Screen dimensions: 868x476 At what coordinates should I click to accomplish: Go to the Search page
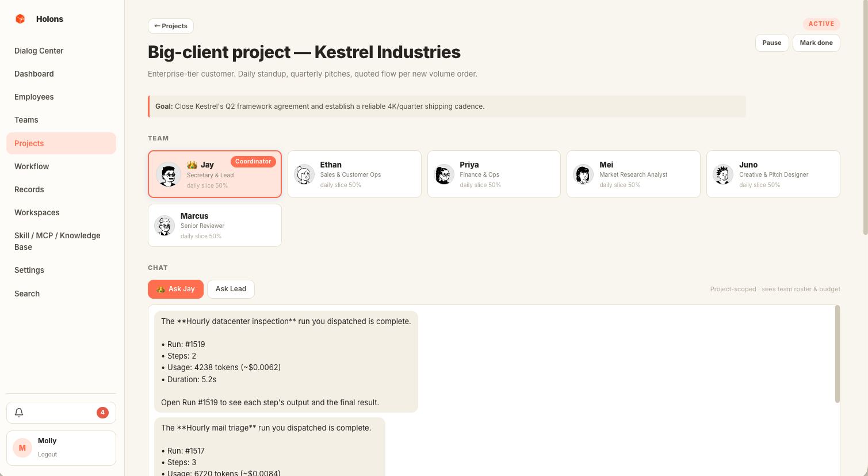[26, 294]
